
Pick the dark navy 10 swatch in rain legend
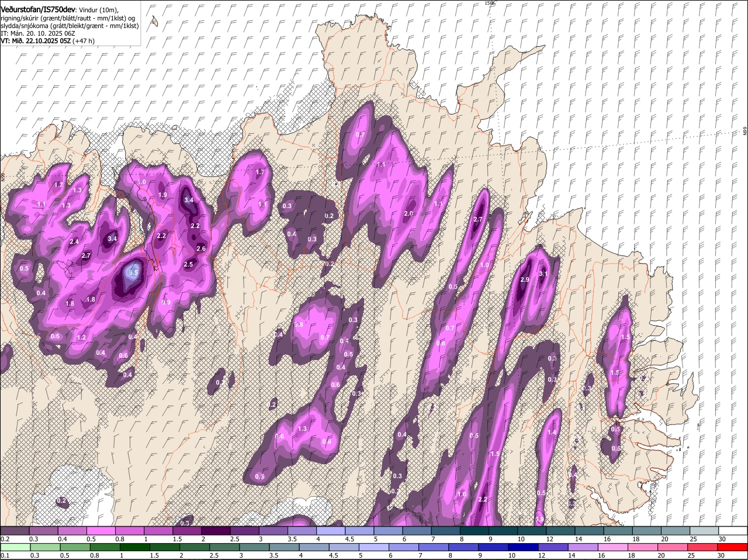pos(523,547)
